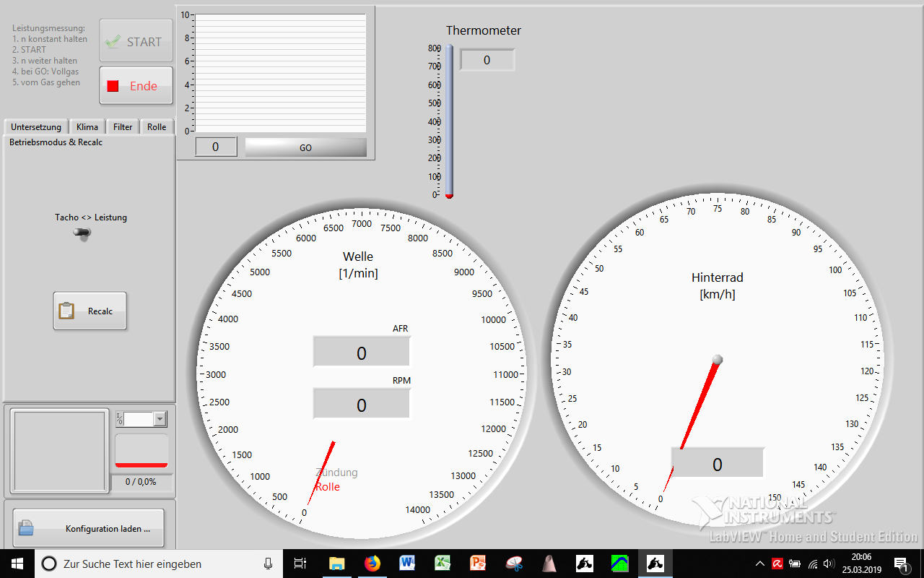
Task: Click the red stop icon on Ende
Action: pyautogui.click(x=113, y=86)
